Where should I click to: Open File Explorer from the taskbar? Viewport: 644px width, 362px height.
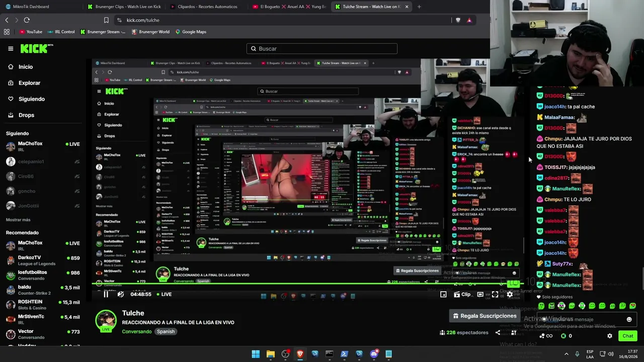coord(271,354)
